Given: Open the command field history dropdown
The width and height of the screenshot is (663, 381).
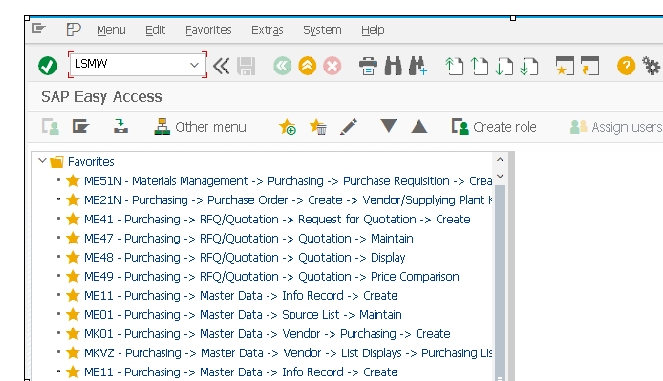Looking at the screenshot, I should coord(194,65).
